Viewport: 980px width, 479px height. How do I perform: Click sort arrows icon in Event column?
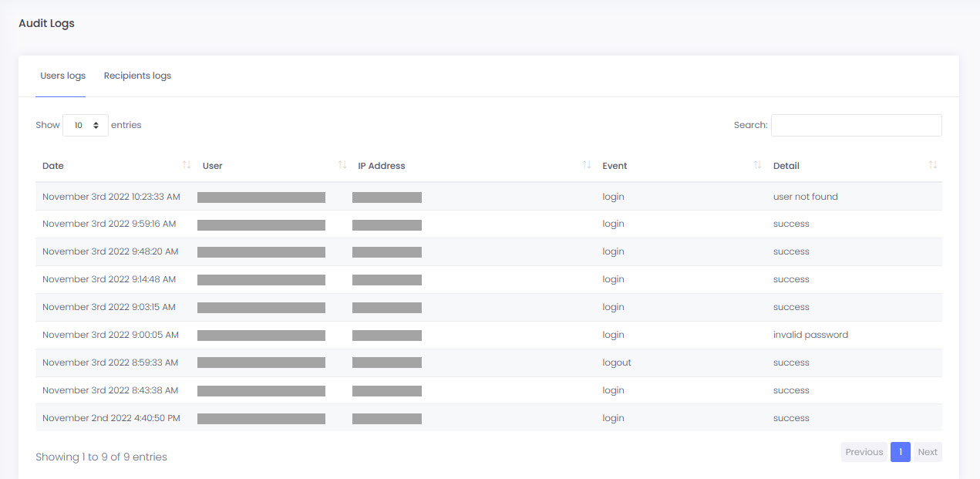click(x=757, y=165)
